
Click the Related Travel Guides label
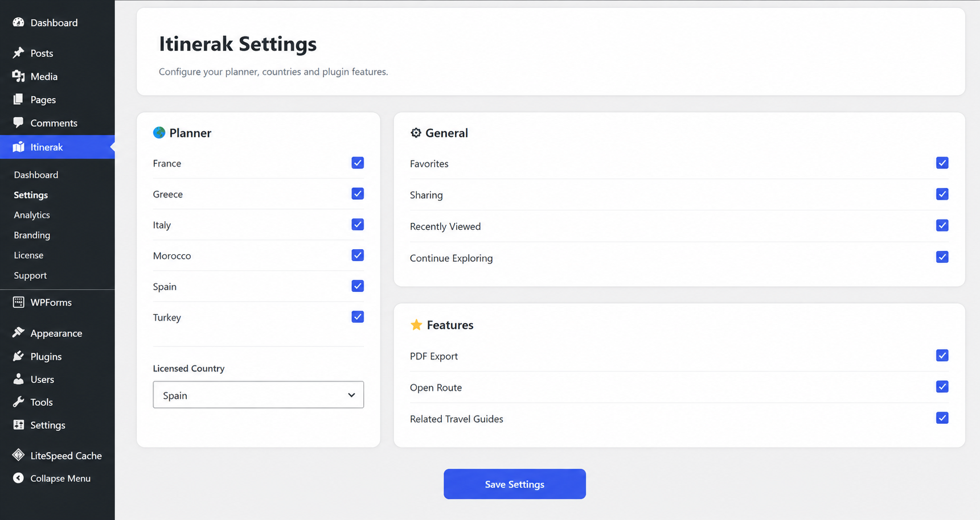pyautogui.click(x=457, y=419)
